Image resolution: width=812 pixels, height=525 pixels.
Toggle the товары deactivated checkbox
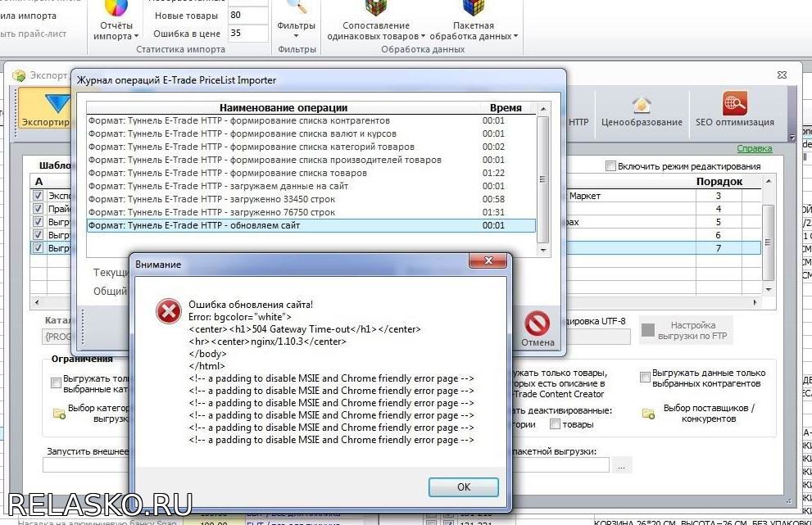(556, 424)
